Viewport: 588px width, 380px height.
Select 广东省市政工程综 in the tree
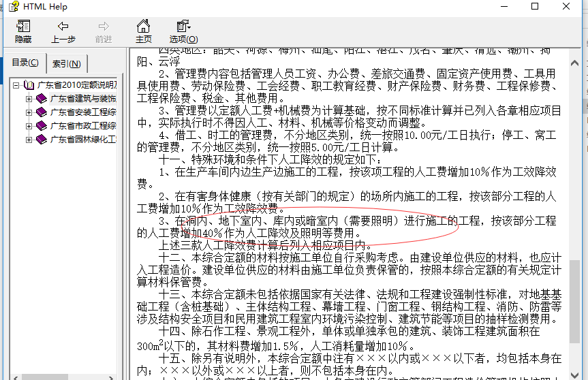83,126
